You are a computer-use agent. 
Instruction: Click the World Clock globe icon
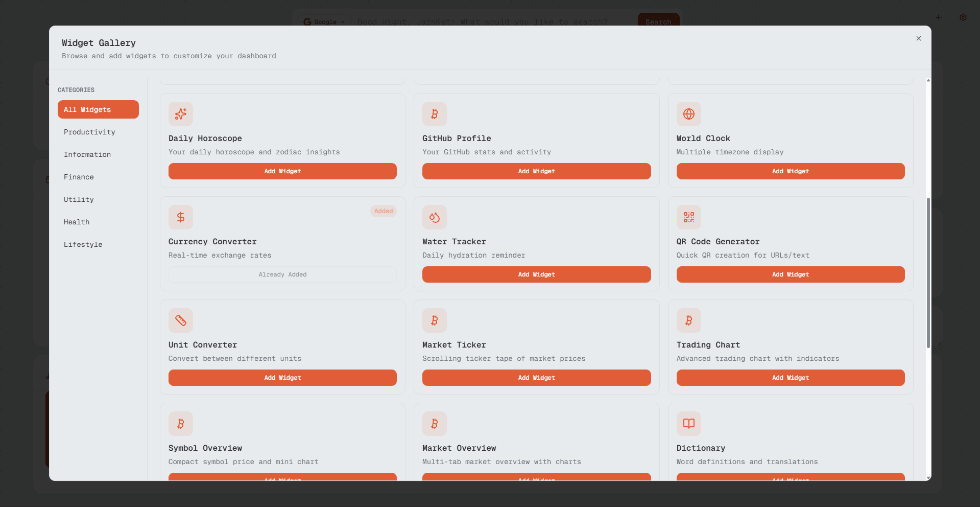click(688, 113)
